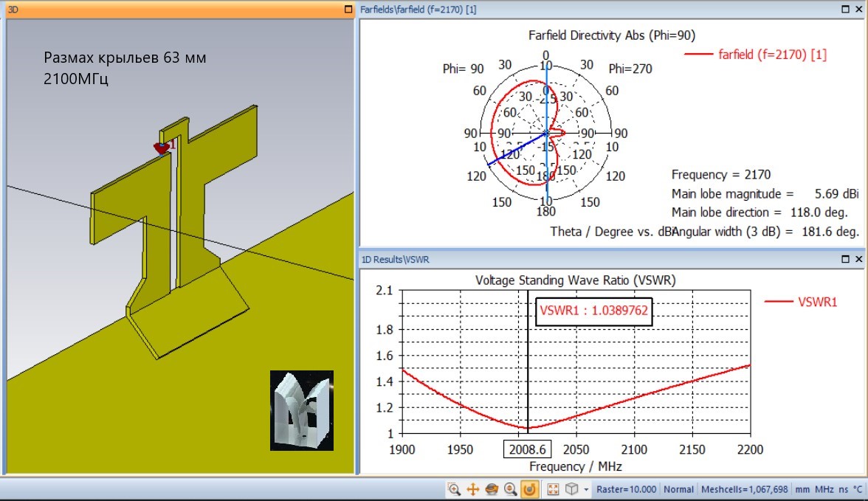Click the mm units status entry
Image resolution: width=868 pixels, height=501 pixels.
click(802, 489)
